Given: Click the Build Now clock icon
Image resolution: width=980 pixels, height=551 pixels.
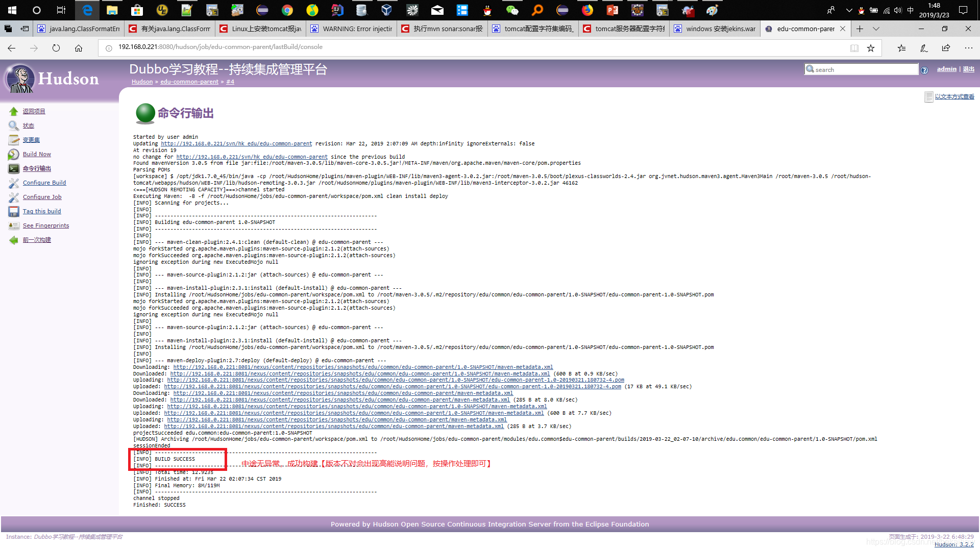Looking at the screenshot, I should pos(14,154).
